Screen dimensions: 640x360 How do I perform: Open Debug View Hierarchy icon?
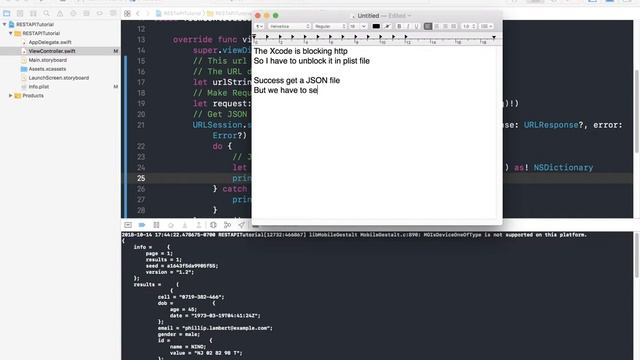pos(213,225)
